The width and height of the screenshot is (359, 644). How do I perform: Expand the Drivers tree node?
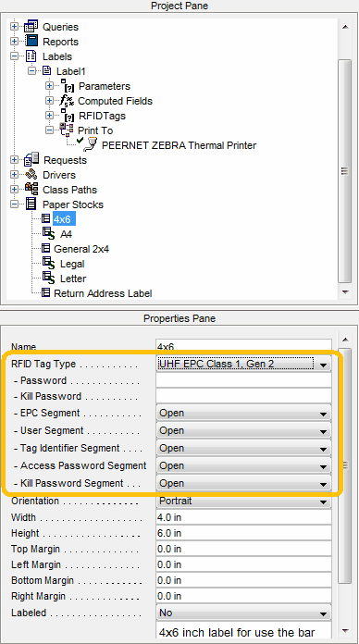(x=15, y=175)
